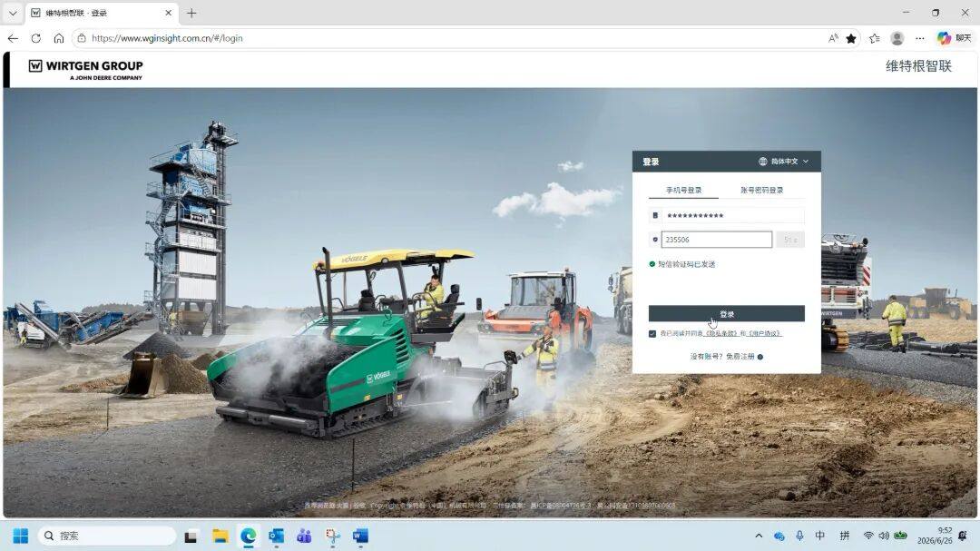Click the verification code field 235506
This screenshot has width=980, height=551.
point(716,240)
